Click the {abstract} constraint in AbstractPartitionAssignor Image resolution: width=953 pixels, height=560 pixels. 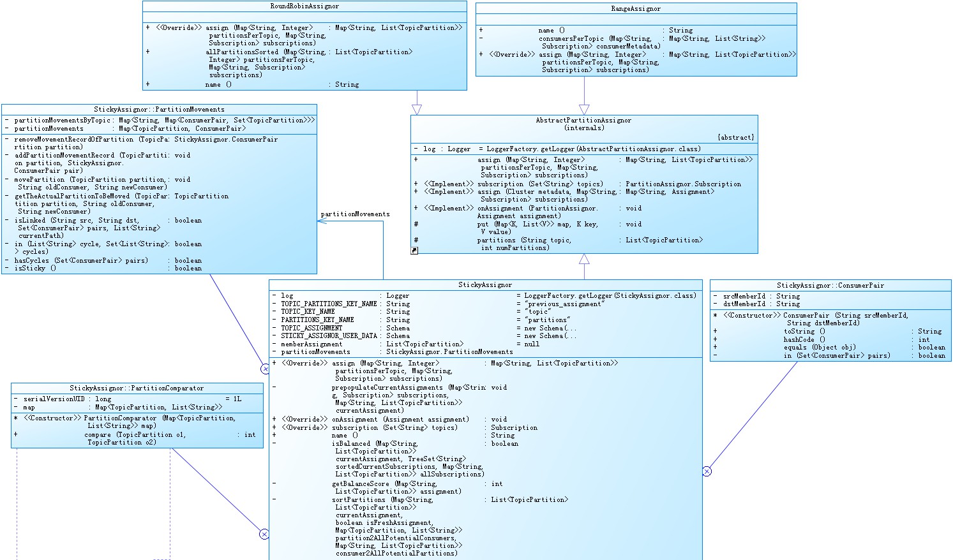(x=736, y=137)
